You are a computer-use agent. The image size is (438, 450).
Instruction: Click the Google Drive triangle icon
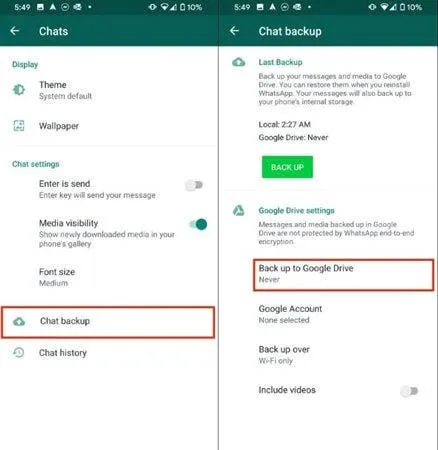click(x=239, y=210)
